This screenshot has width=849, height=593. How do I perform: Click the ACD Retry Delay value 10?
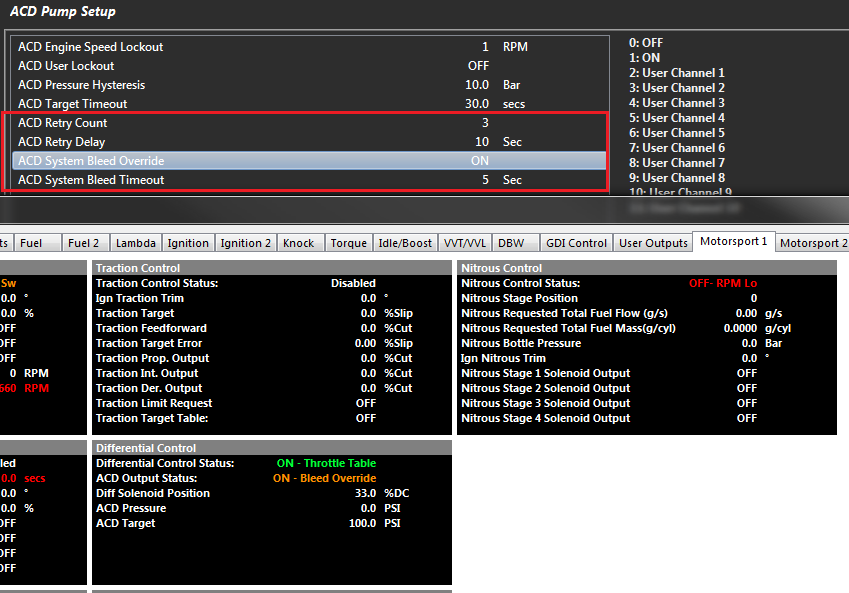click(482, 142)
